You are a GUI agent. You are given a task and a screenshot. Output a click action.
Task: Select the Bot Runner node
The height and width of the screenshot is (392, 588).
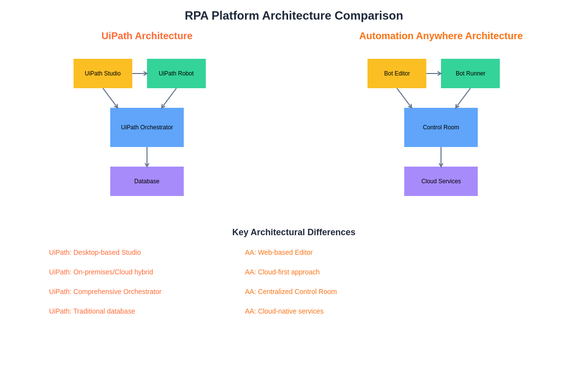point(470,73)
